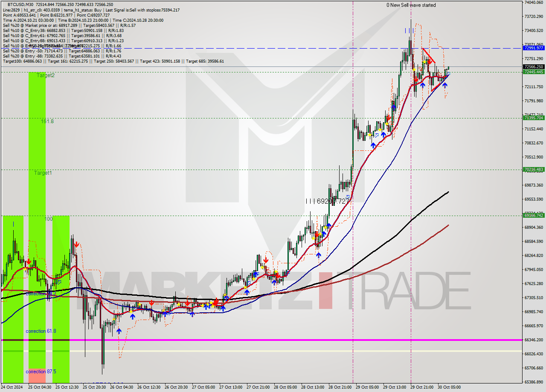Select the 'Sell %20 @ Market price' line
Viewport: 546px width, 392px height.
pyautogui.click(x=69, y=26)
